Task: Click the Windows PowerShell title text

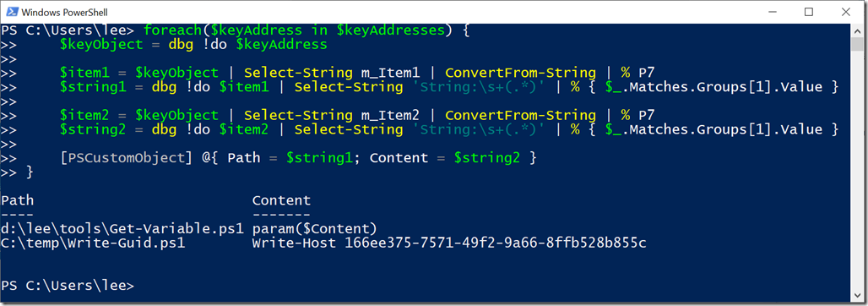Action: tap(65, 12)
